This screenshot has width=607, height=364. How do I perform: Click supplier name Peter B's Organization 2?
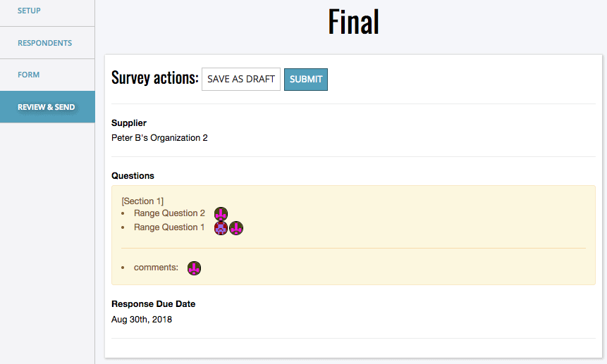[159, 138]
